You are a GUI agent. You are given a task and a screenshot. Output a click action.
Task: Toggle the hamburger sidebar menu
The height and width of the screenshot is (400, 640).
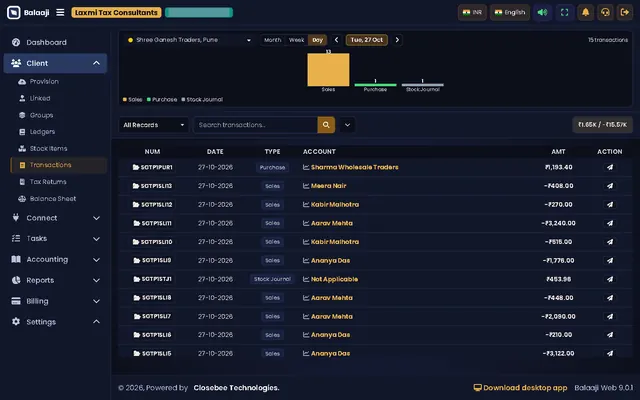point(60,12)
